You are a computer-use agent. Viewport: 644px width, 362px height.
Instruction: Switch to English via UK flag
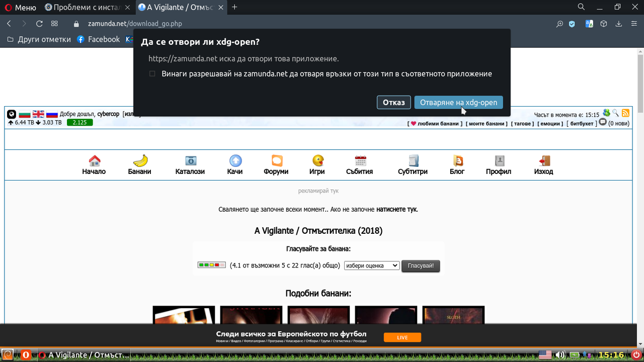click(x=38, y=114)
